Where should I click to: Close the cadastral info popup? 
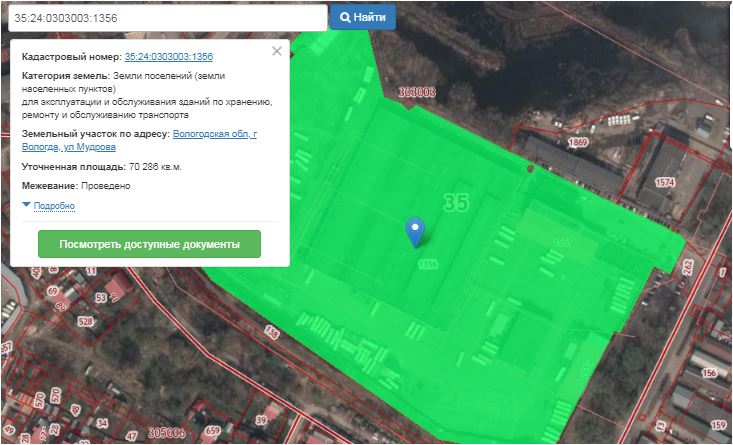tap(277, 51)
